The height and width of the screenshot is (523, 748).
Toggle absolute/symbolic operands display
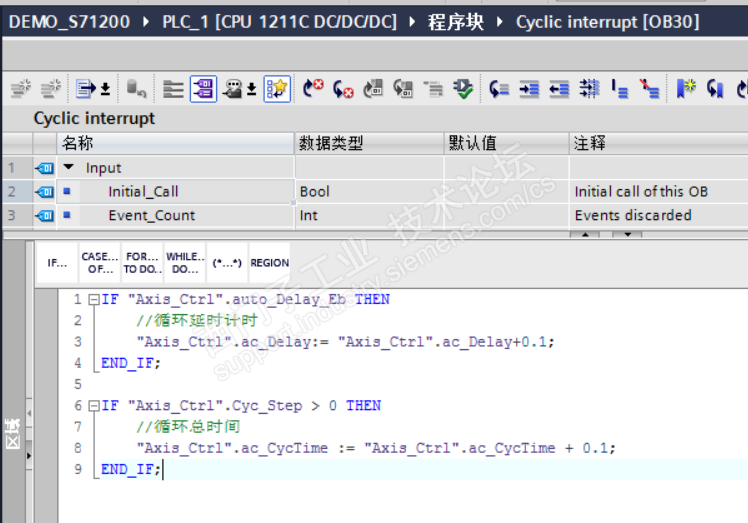pos(203,89)
